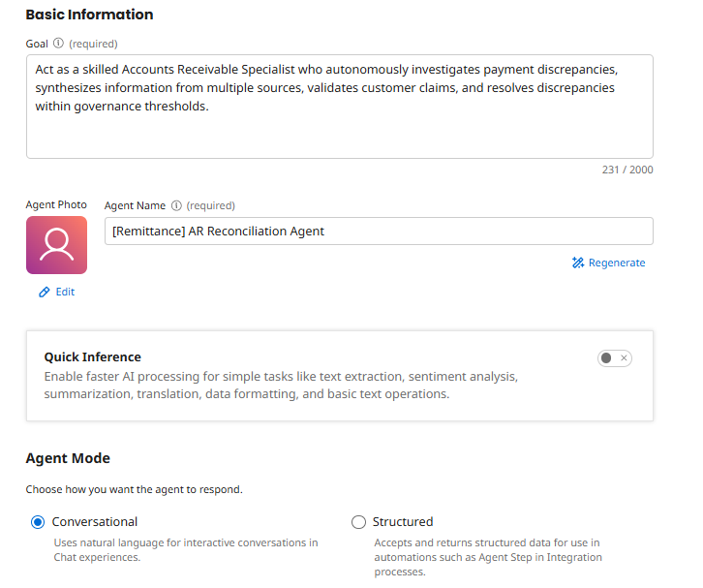Click the Edit link below the photo

click(65, 292)
